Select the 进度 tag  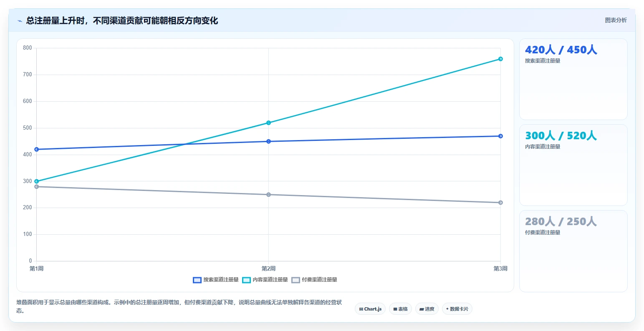click(427, 309)
